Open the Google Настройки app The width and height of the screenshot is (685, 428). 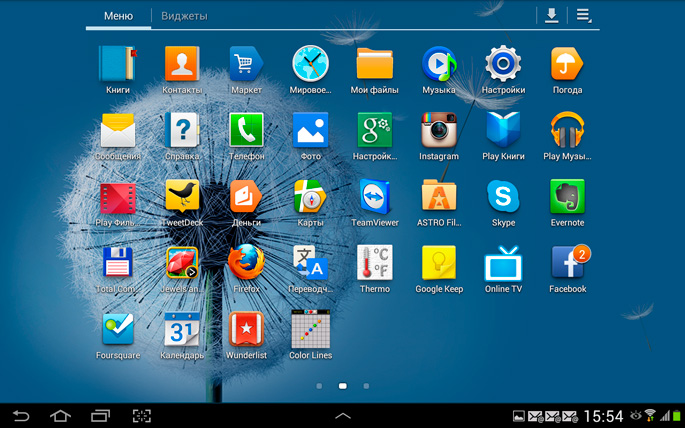pos(374,131)
